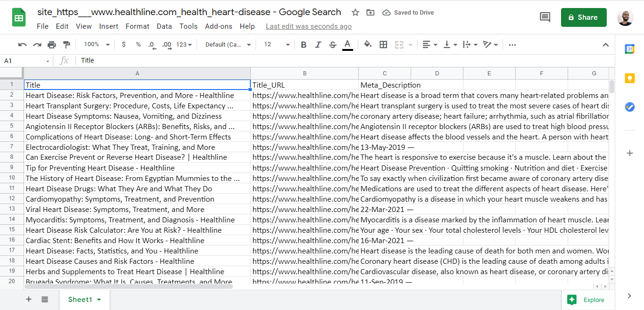
Task: Format as percent
Action: [x=138, y=44]
